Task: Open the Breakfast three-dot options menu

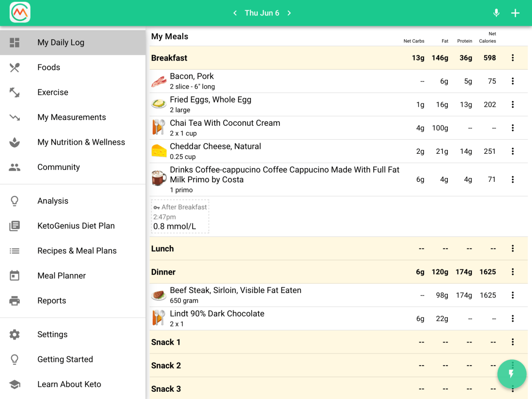Action: click(x=513, y=58)
